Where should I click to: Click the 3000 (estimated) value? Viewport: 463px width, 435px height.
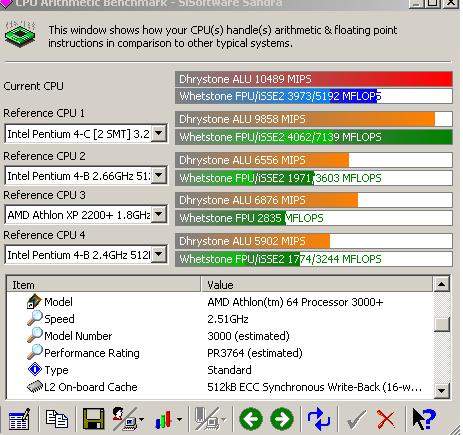pos(248,336)
